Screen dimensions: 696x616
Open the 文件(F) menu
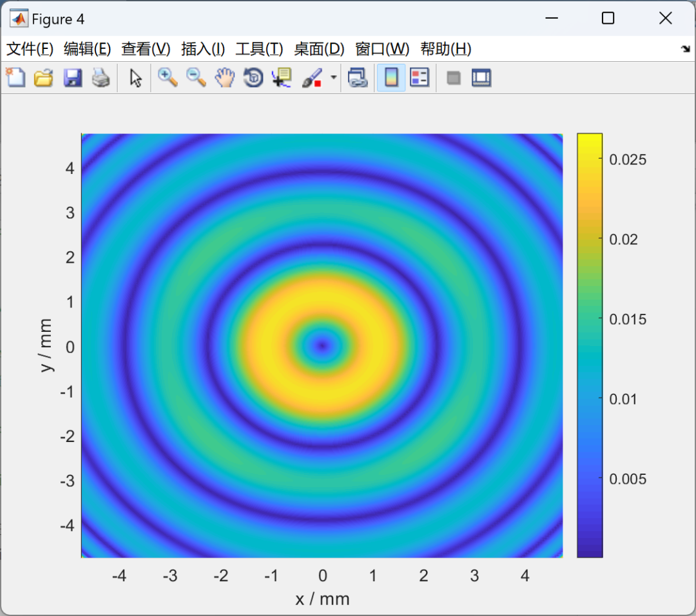click(30, 49)
